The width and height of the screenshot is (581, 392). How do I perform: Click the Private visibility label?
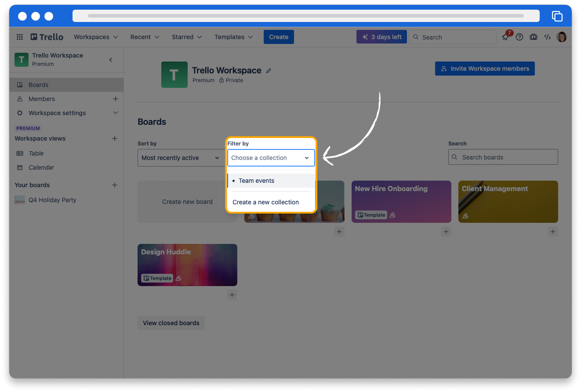tap(231, 80)
